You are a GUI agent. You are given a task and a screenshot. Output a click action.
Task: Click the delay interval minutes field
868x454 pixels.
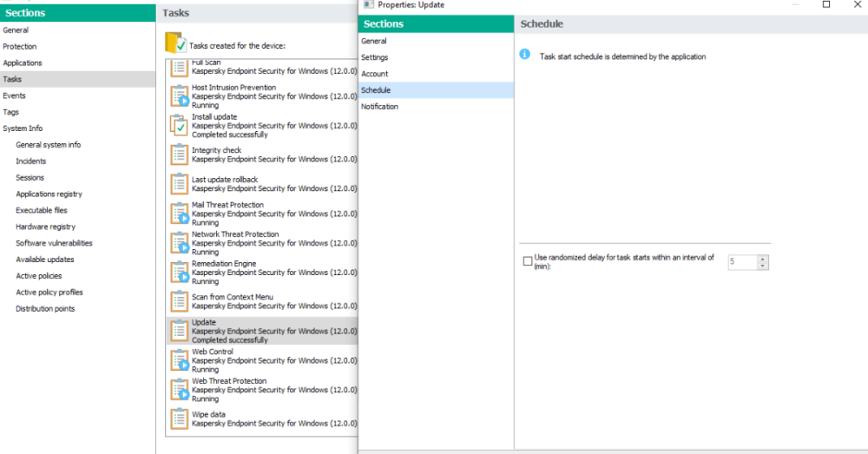point(742,262)
